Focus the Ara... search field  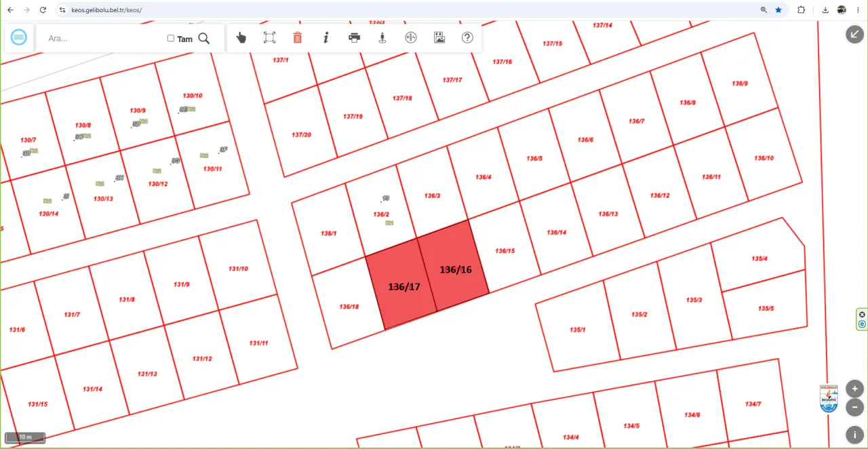point(102,39)
